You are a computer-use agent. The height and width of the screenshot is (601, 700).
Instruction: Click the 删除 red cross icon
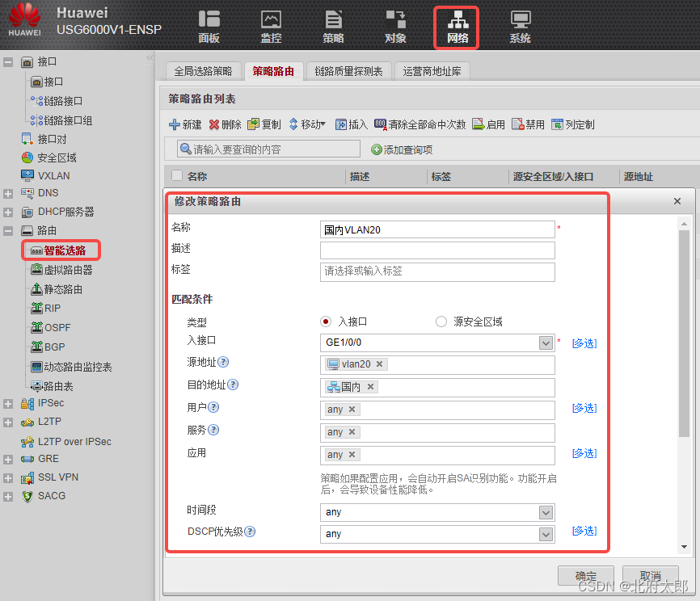214,124
